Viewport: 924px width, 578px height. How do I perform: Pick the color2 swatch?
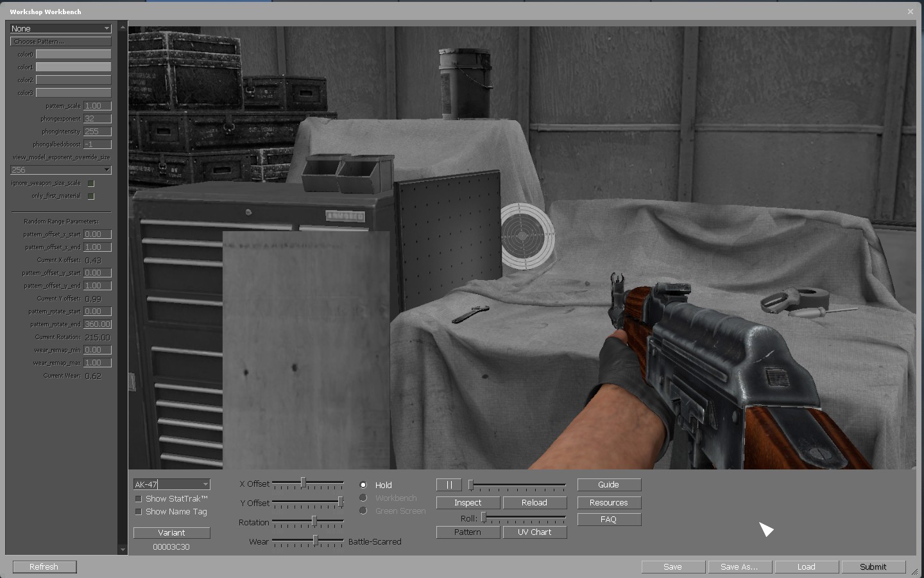73,80
